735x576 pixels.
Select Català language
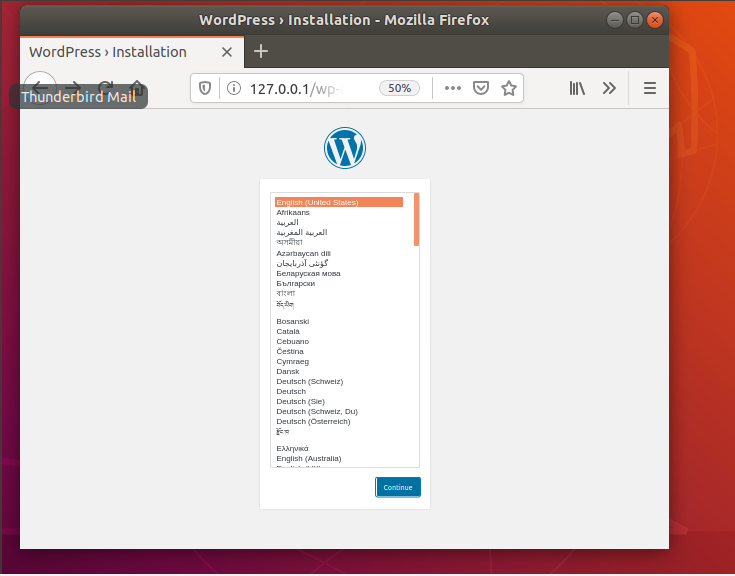point(339,331)
